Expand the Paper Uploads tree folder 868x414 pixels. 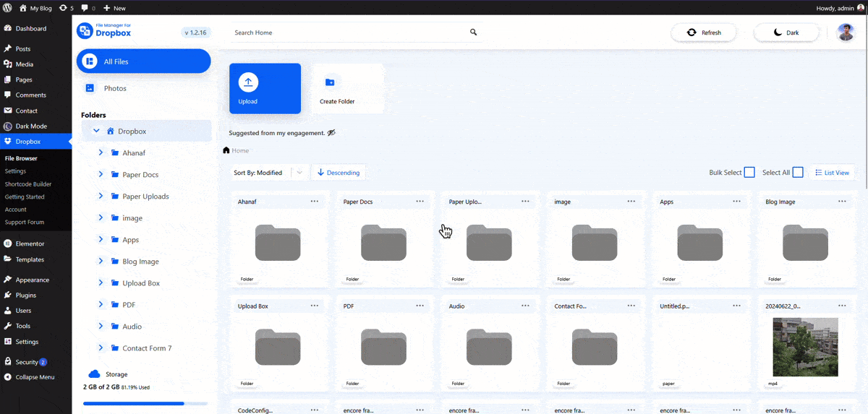tap(101, 196)
